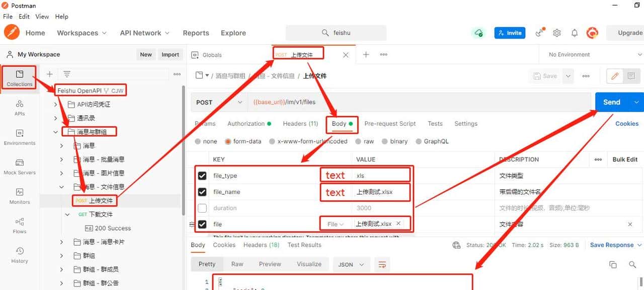Open the Save dropdown arrow

click(x=568, y=76)
